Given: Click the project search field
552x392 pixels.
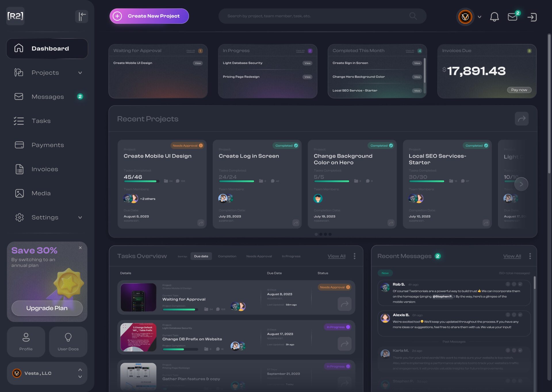Looking at the screenshot, I should pyautogui.click(x=316, y=16).
